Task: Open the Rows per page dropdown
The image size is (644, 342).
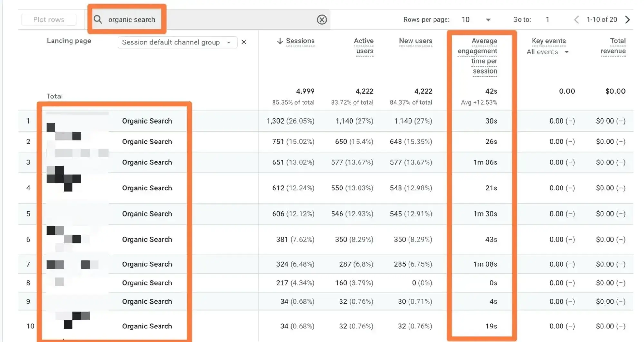Action: [x=488, y=20]
